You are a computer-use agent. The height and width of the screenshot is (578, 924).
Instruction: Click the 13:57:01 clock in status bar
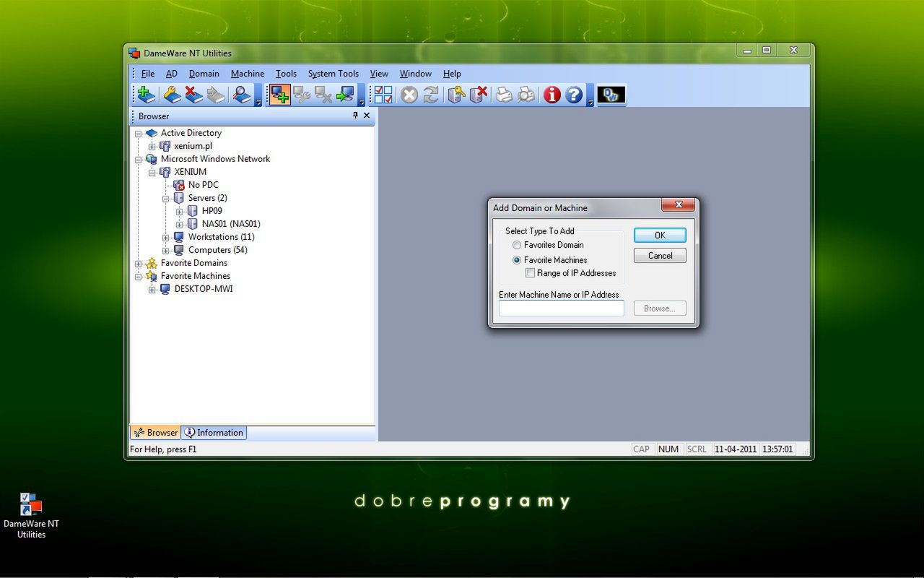click(777, 449)
